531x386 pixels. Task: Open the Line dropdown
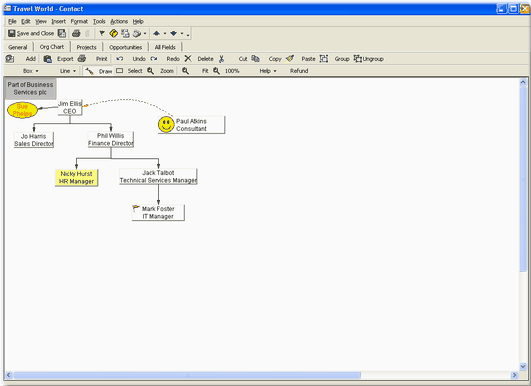coord(68,71)
